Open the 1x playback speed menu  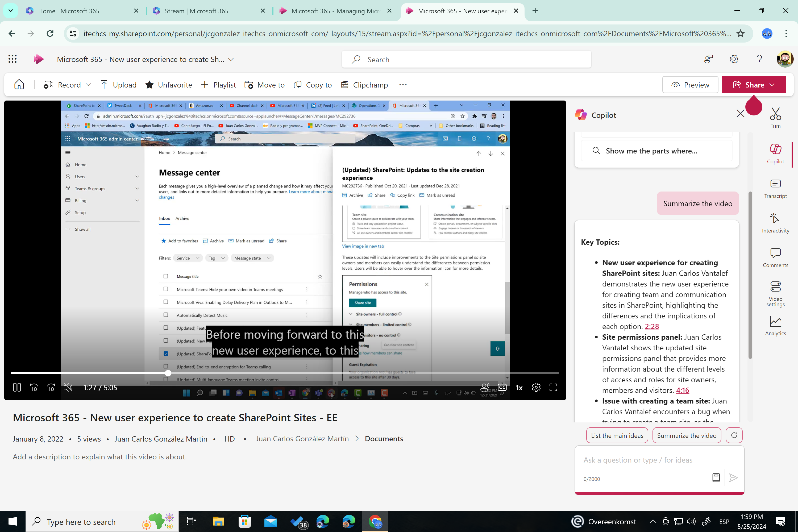519,387
